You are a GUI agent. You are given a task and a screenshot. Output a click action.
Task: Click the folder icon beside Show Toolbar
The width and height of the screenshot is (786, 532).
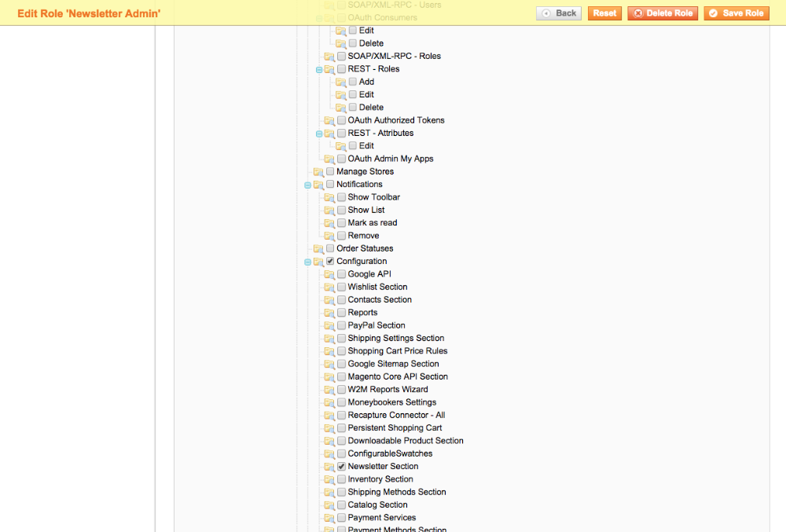pos(329,198)
